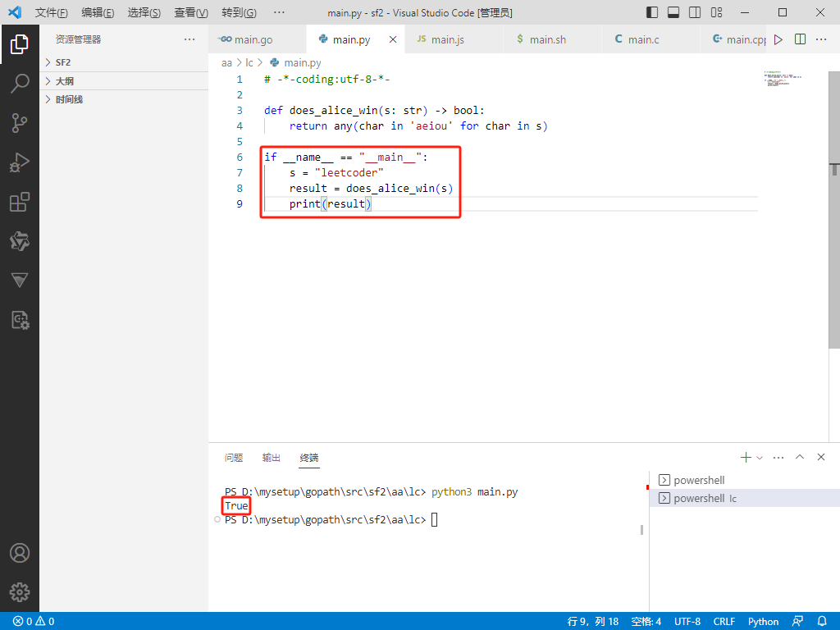Select the powershell lc terminal entry
840x630 pixels.
745,498
